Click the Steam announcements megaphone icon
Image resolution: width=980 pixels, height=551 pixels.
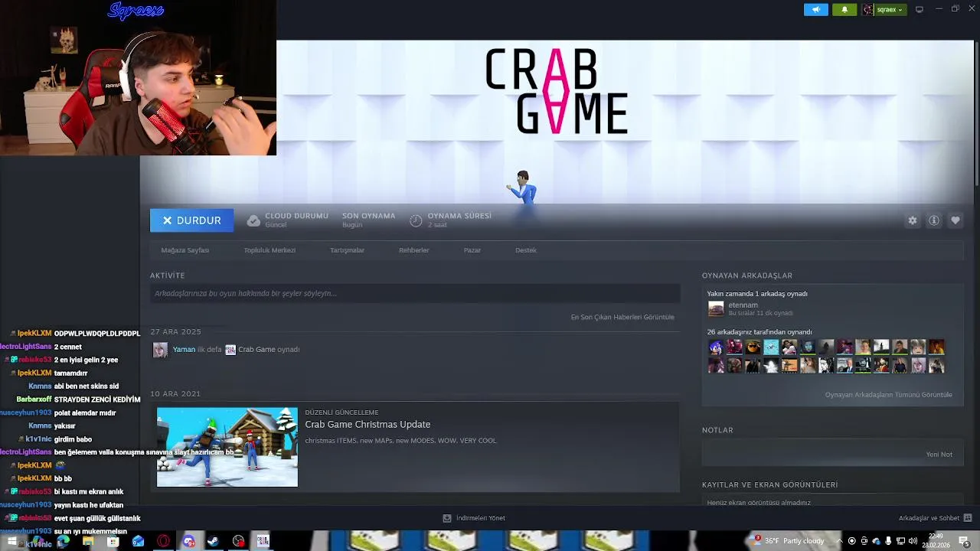(816, 9)
